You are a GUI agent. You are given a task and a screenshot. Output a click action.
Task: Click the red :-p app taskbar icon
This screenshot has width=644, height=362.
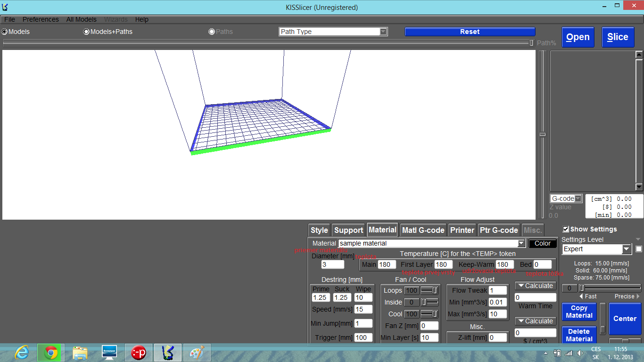tap(139, 353)
